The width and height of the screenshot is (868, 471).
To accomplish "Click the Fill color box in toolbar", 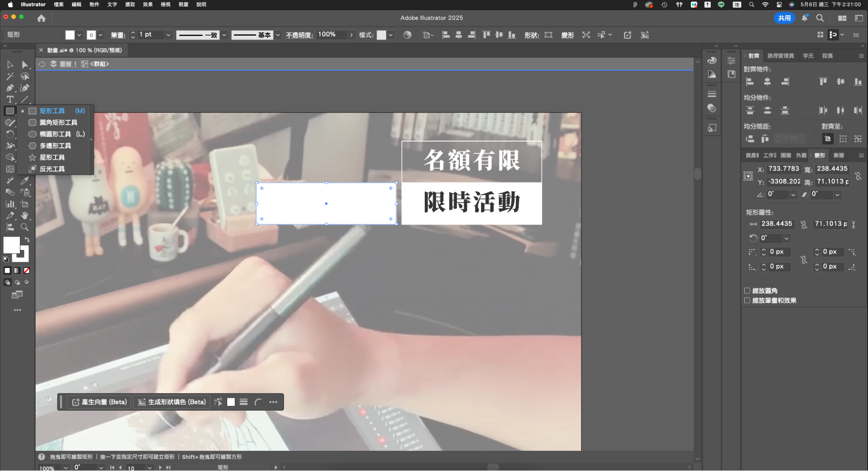I will point(11,245).
